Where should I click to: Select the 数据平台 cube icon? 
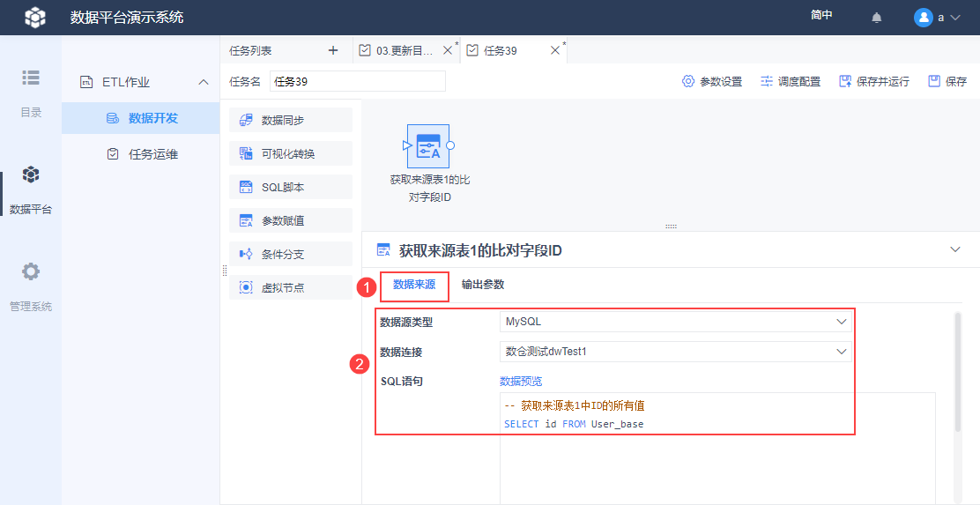(31, 175)
